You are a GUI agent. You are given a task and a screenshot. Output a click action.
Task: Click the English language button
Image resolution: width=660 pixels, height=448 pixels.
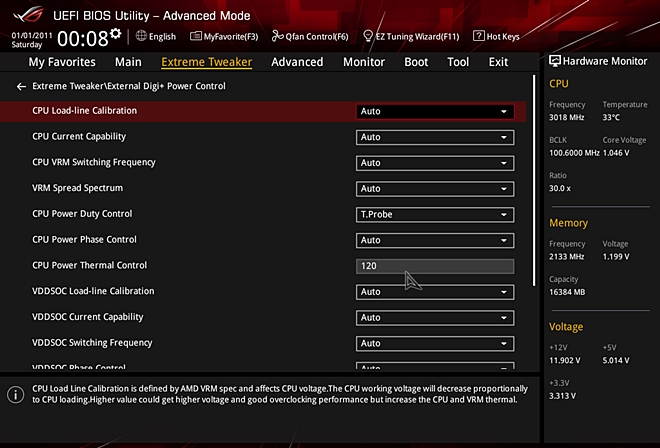tap(162, 37)
